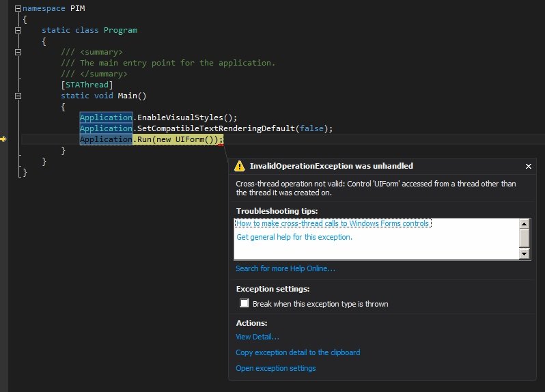Enable Break when this exception type is thrown
This screenshot has width=545, height=392.
pos(244,303)
